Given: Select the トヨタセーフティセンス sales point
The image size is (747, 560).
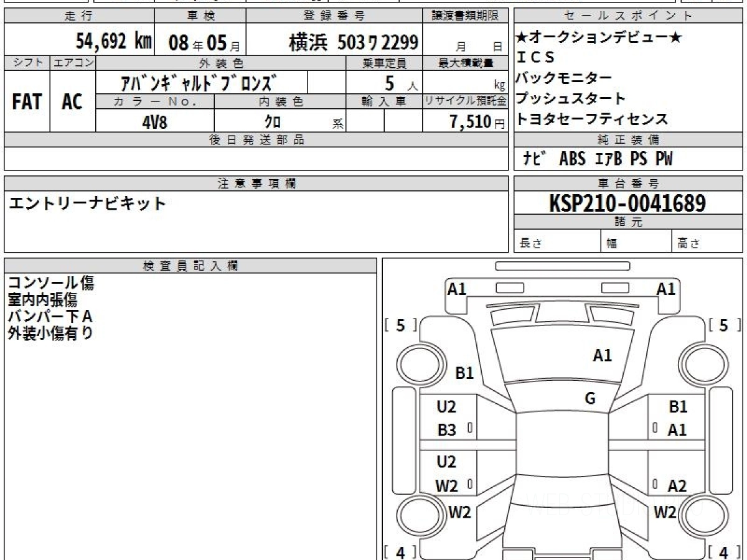Looking at the screenshot, I should tap(592, 119).
